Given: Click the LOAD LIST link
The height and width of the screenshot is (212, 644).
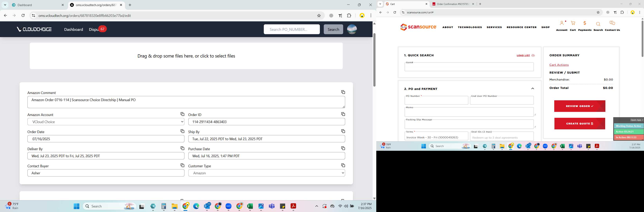Looking at the screenshot, I should point(525,55).
